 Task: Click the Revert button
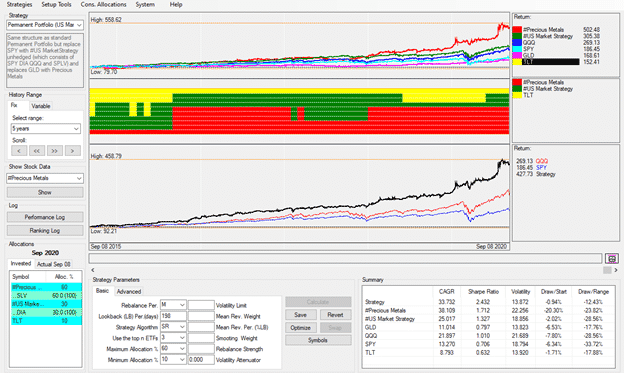[x=335, y=314]
